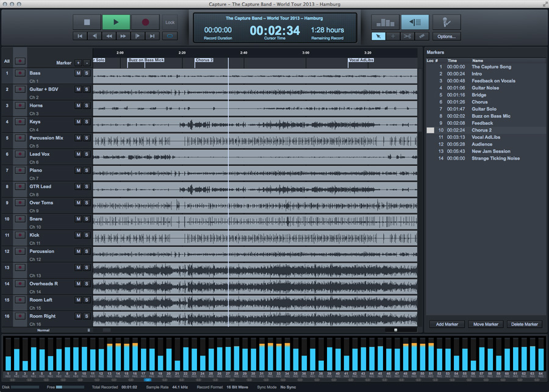Viewport: 549px width, 392px height.
Task: Solo the Lead Vox track
Action: point(87,154)
